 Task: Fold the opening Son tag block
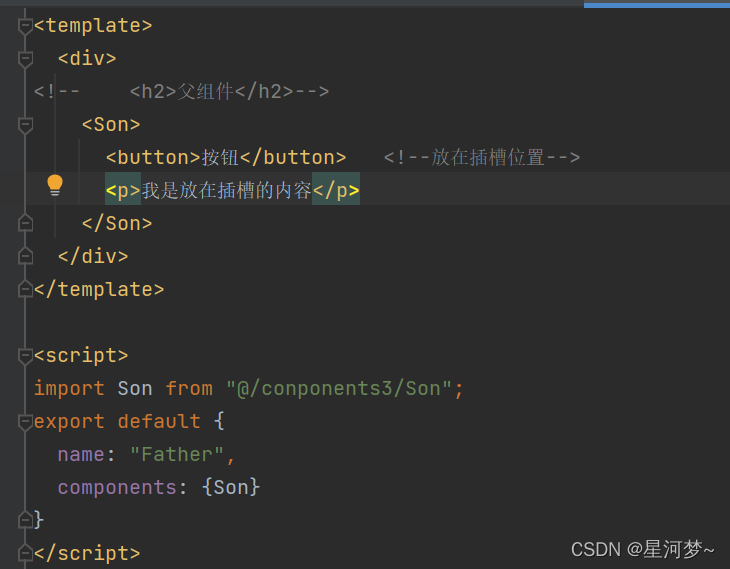[26, 125]
